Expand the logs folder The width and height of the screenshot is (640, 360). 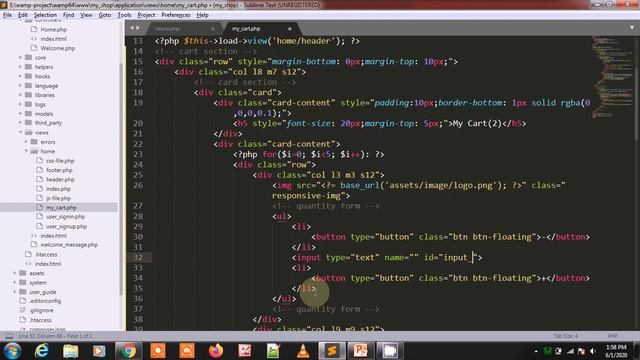tap(20, 104)
